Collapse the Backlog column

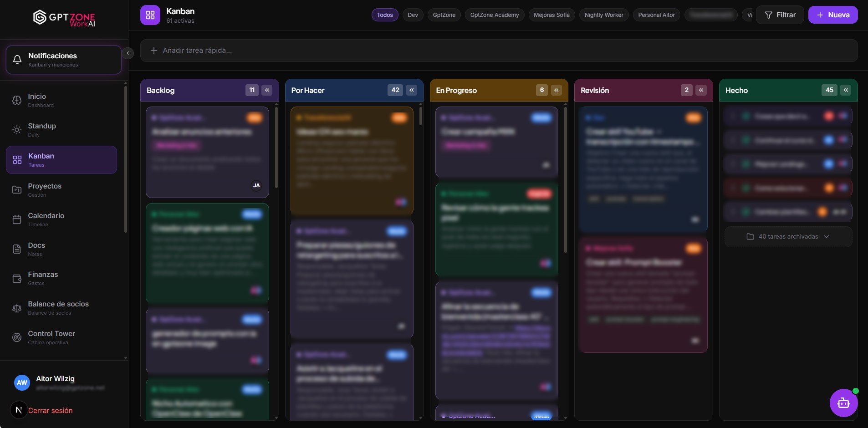click(x=267, y=90)
